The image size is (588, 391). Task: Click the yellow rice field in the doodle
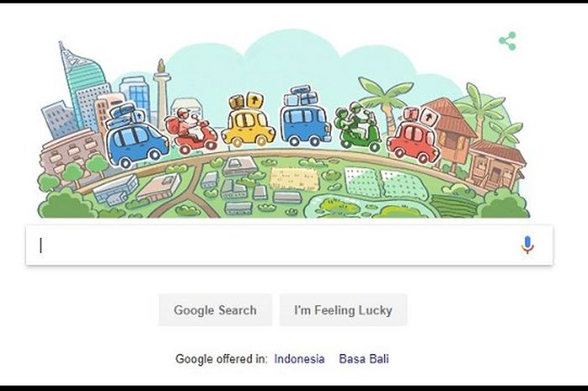point(294,178)
